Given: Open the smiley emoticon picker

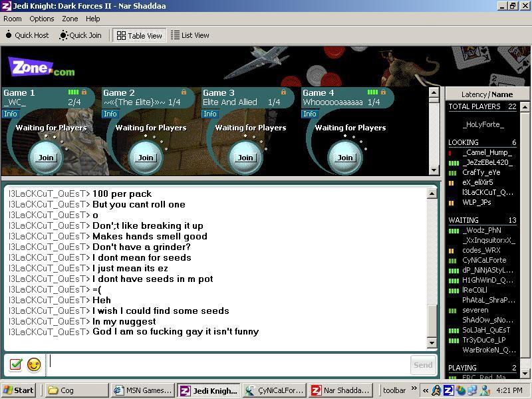Looking at the screenshot, I should point(34,364).
